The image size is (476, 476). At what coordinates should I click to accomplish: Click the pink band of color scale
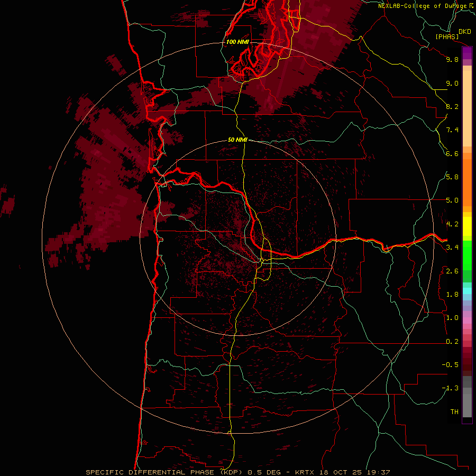point(467,321)
